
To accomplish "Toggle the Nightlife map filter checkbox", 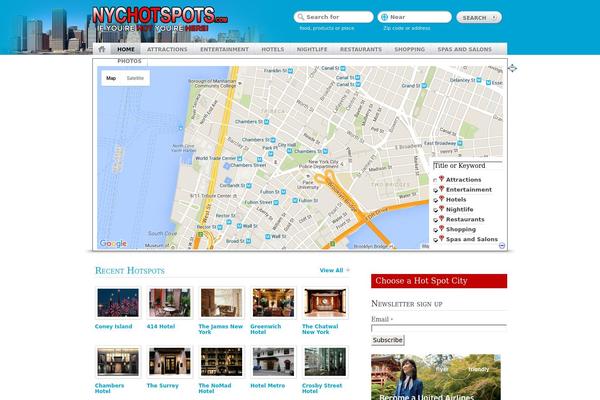I will point(435,210).
